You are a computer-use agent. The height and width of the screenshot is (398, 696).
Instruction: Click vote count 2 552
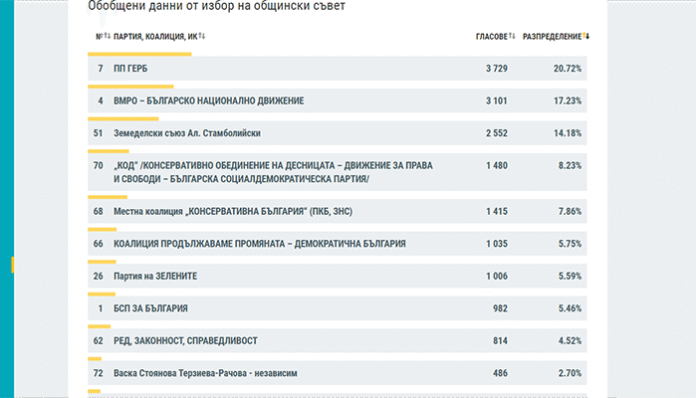point(497,133)
